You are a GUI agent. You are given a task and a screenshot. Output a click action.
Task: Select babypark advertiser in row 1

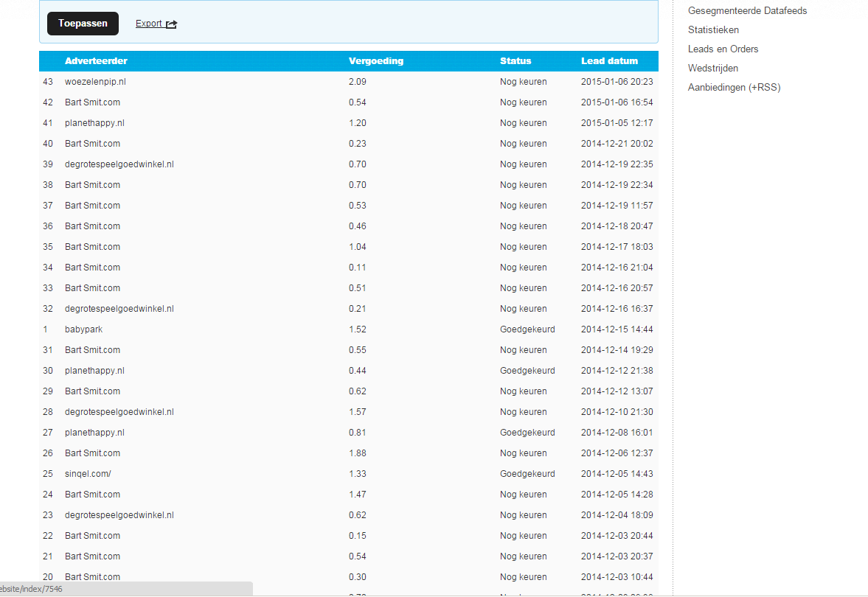coord(83,329)
